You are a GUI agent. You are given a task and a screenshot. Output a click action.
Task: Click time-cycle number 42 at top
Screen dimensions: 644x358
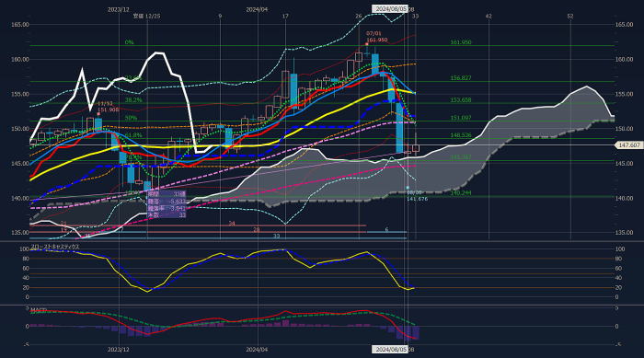coord(489,16)
